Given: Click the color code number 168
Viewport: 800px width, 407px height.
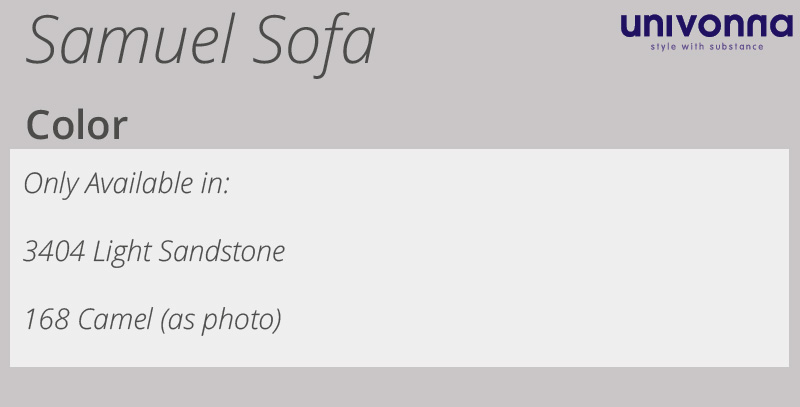Looking at the screenshot, I should tap(46, 320).
